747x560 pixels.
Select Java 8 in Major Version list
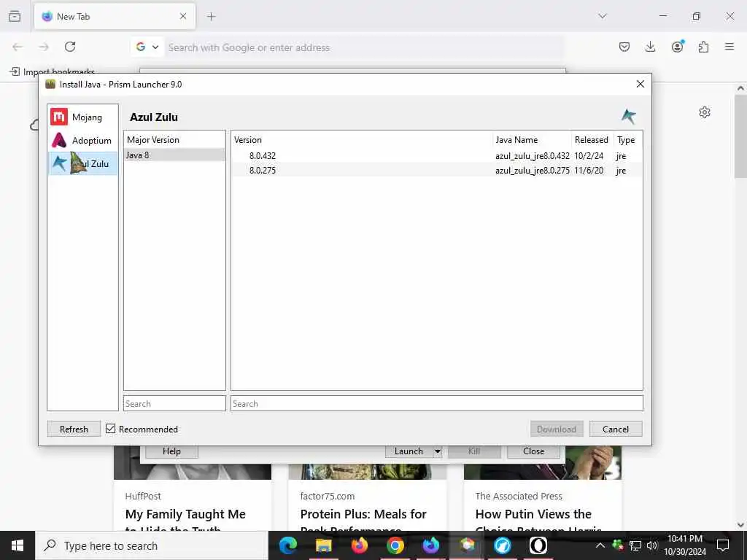pyautogui.click(x=174, y=155)
